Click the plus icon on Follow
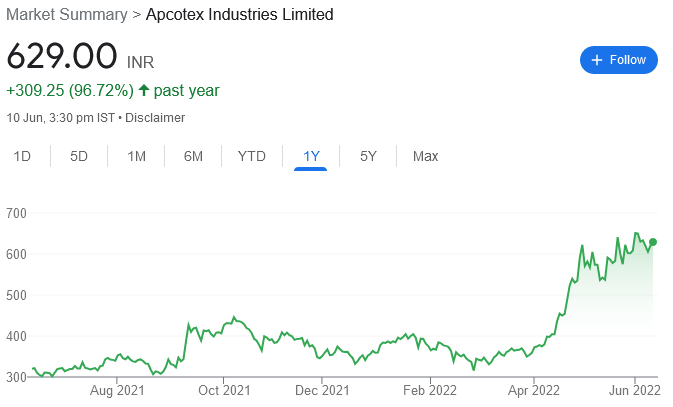The image size is (673, 407). [597, 60]
